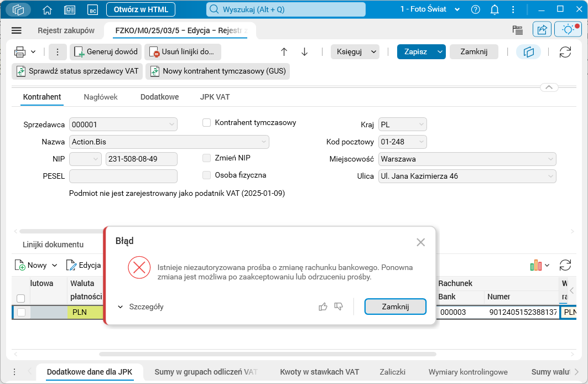Select the PLN line row checkbox
588x384 pixels.
21,312
